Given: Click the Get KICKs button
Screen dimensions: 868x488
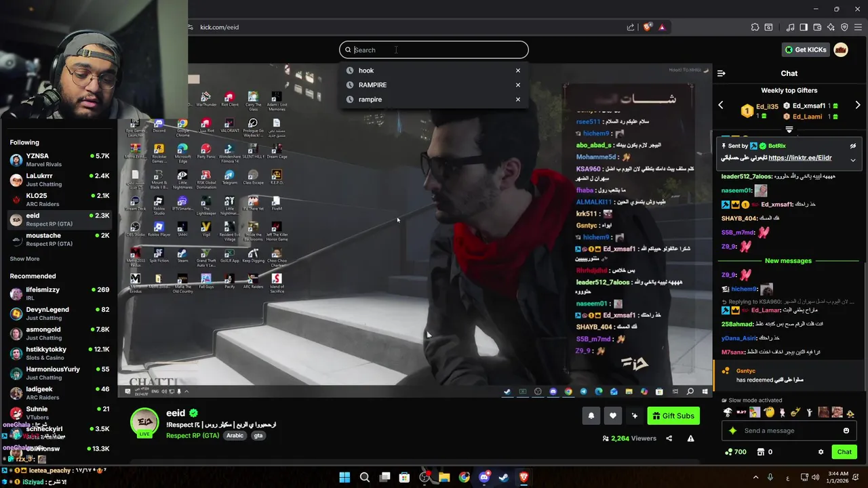Looking at the screenshot, I should [x=806, y=49].
